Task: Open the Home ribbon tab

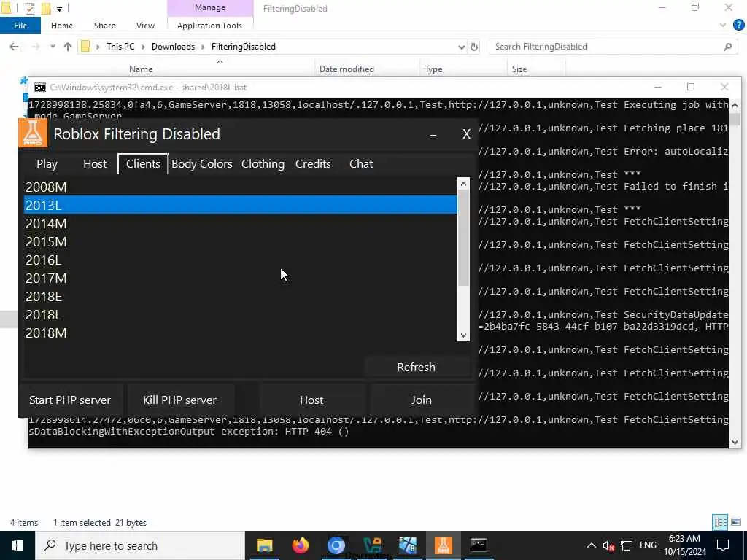Action: (x=62, y=26)
